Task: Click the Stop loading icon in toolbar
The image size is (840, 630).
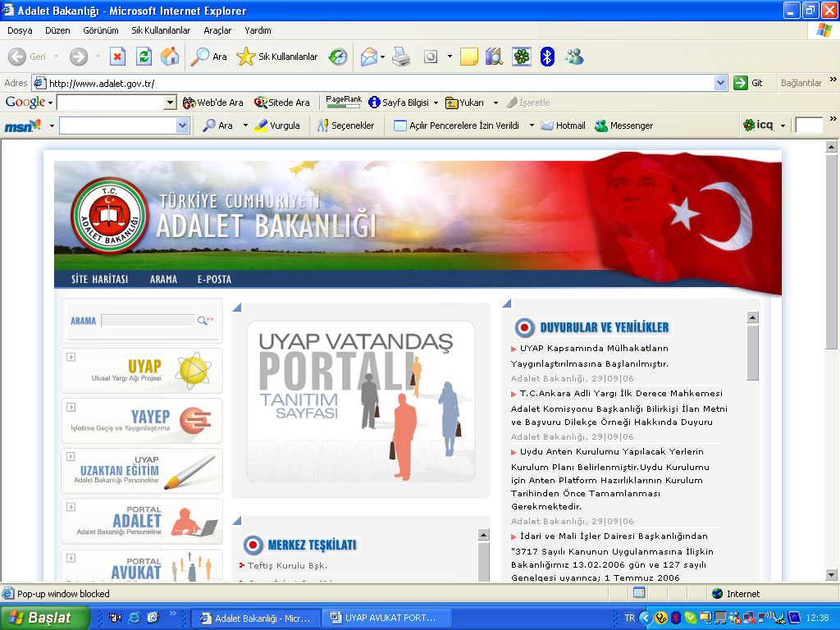Action: coord(117,57)
